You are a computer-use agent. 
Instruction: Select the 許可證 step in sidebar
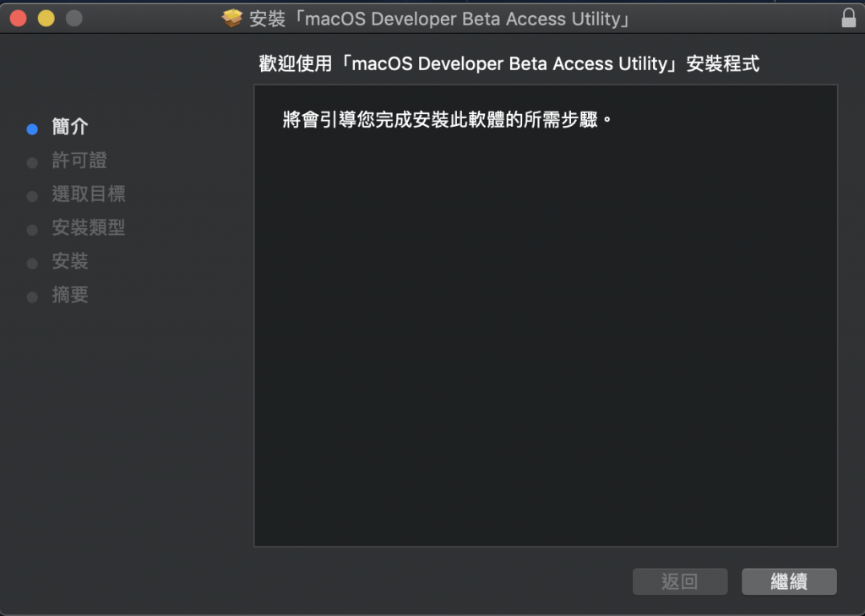(79, 161)
